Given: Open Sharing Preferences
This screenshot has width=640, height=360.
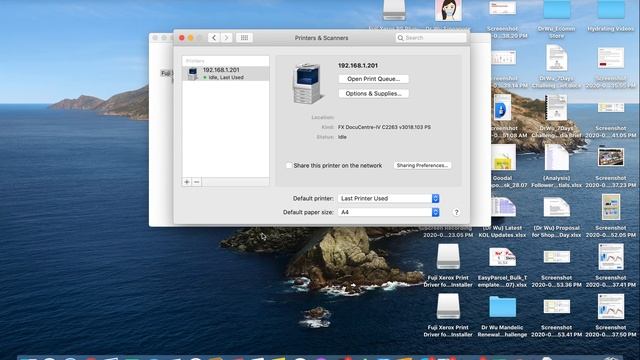Looking at the screenshot, I should 422,165.
